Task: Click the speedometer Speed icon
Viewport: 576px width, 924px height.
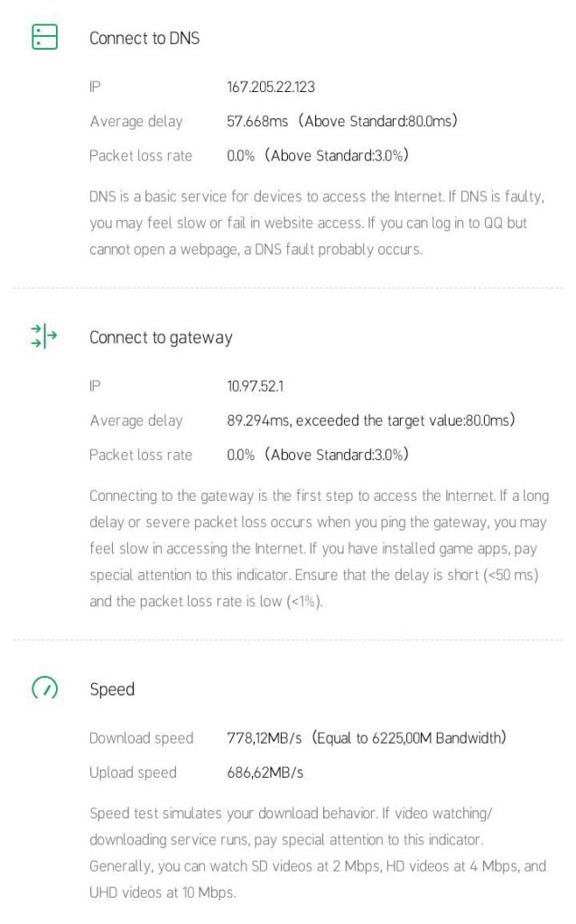Action: point(44,688)
